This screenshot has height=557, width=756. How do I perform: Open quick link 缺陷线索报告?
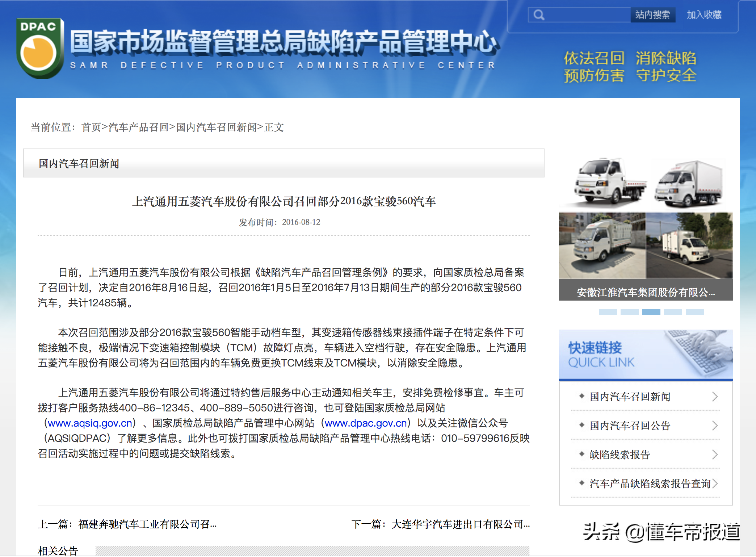click(x=619, y=455)
